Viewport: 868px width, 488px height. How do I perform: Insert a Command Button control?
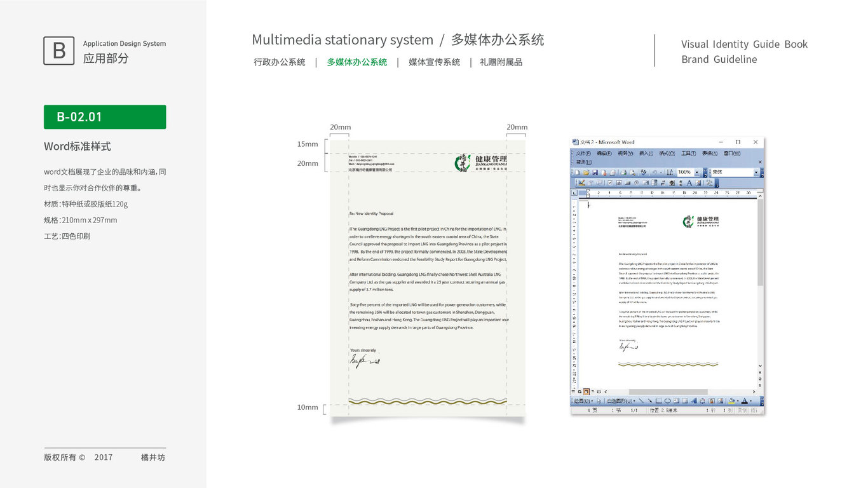pyautogui.click(x=628, y=183)
